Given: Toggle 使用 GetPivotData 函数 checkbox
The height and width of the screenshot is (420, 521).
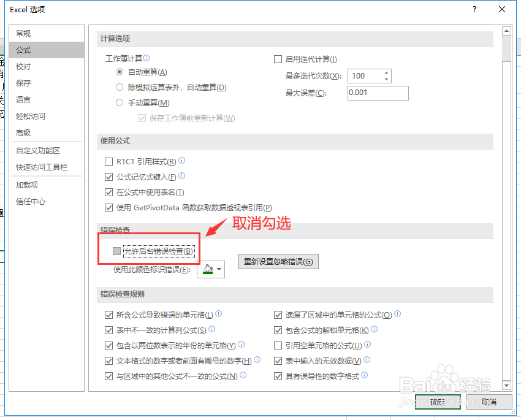Looking at the screenshot, I should tap(108, 208).
